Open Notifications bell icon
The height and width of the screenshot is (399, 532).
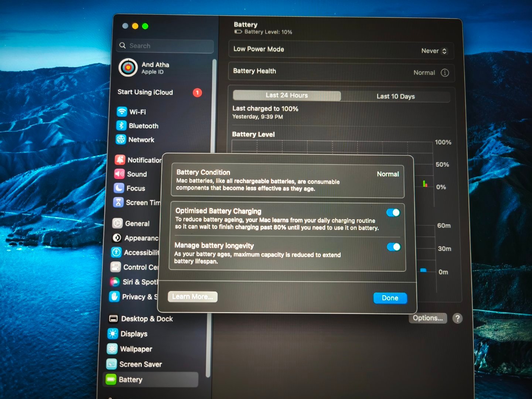120,160
